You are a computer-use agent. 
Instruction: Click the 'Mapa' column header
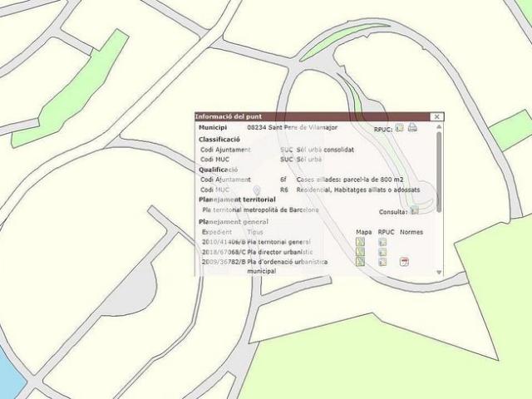click(364, 232)
